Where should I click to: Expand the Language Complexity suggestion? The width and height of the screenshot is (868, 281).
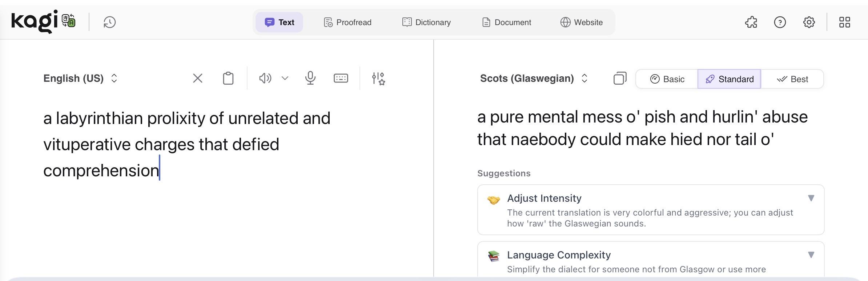(x=811, y=255)
